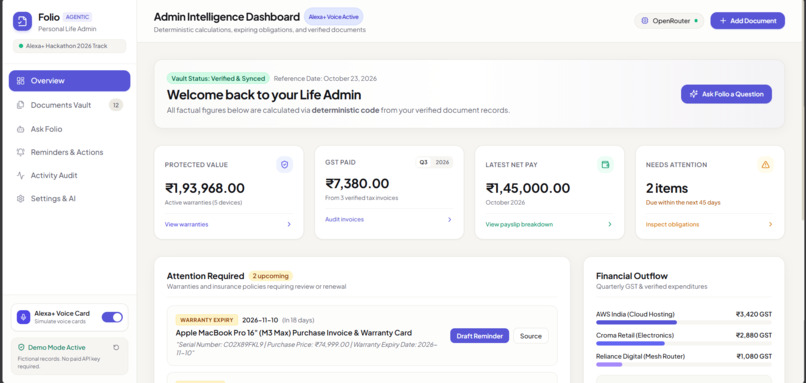
Task: Click the Financial Outflow heading
Action: click(x=632, y=276)
